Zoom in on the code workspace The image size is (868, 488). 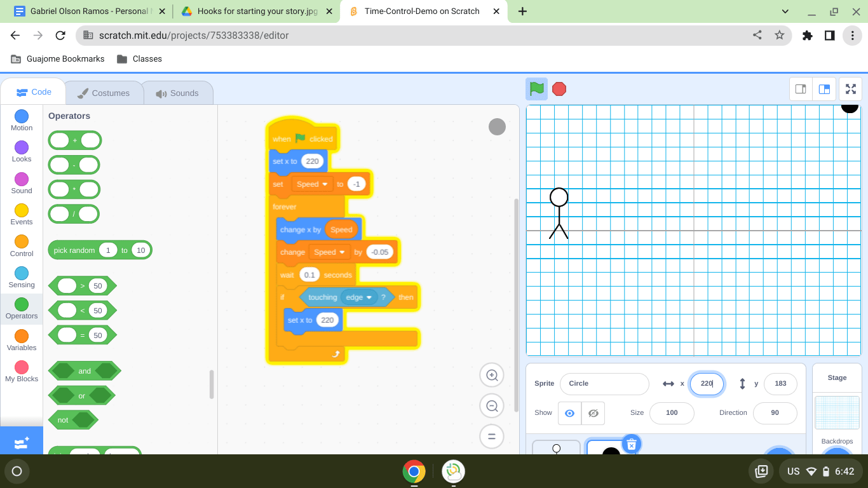tap(491, 375)
